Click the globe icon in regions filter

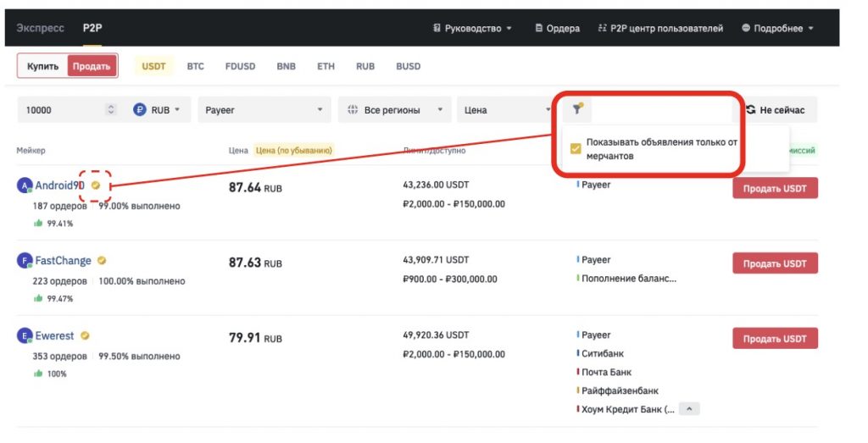click(353, 109)
